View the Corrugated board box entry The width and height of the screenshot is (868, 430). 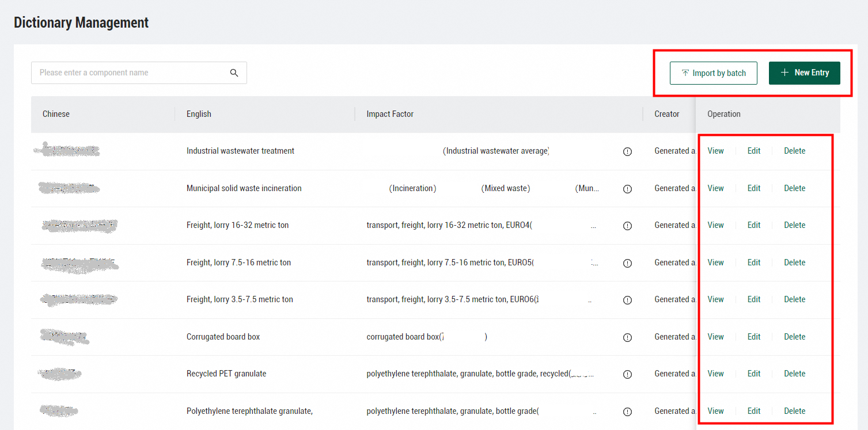(715, 337)
